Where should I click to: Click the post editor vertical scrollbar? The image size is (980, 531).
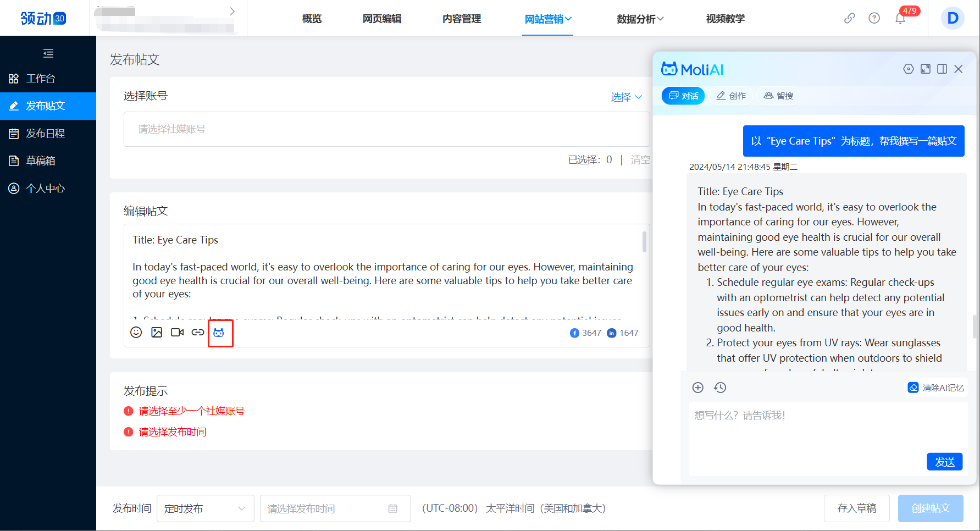(x=644, y=242)
